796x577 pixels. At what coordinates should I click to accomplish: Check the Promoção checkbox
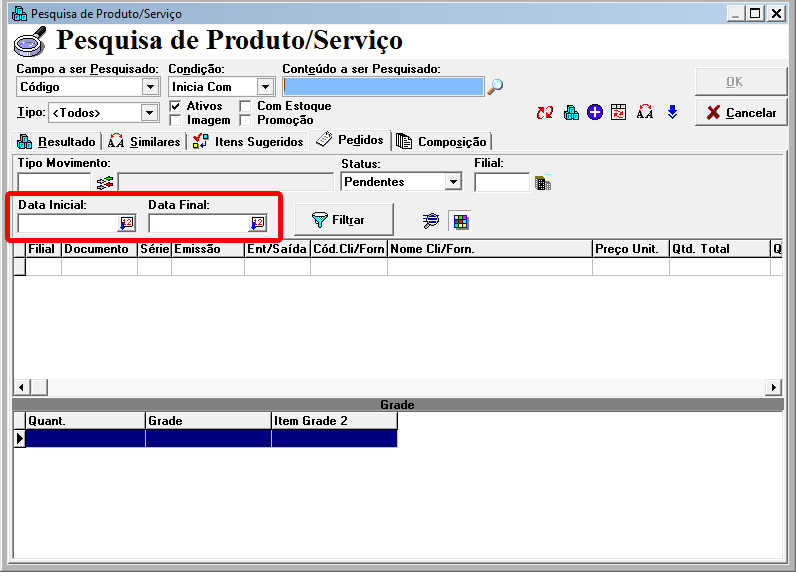click(246, 120)
